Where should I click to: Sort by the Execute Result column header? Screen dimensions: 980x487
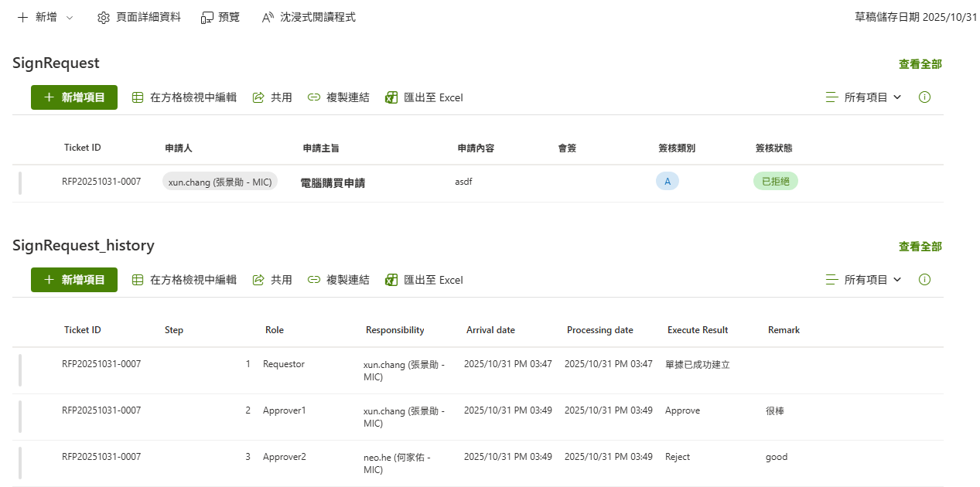point(698,330)
